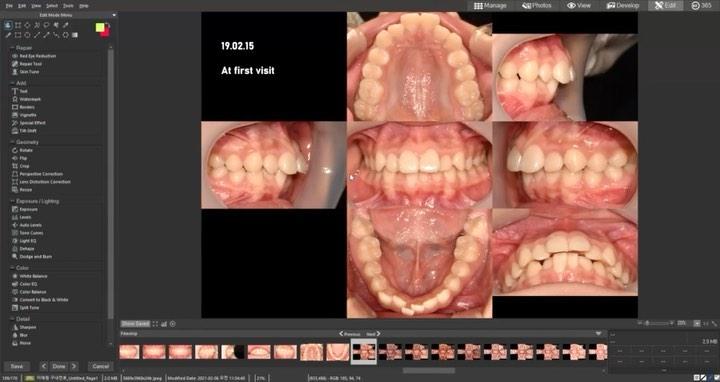Open the Exposure tool
The height and width of the screenshot is (382, 720).
pyautogui.click(x=25, y=209)
